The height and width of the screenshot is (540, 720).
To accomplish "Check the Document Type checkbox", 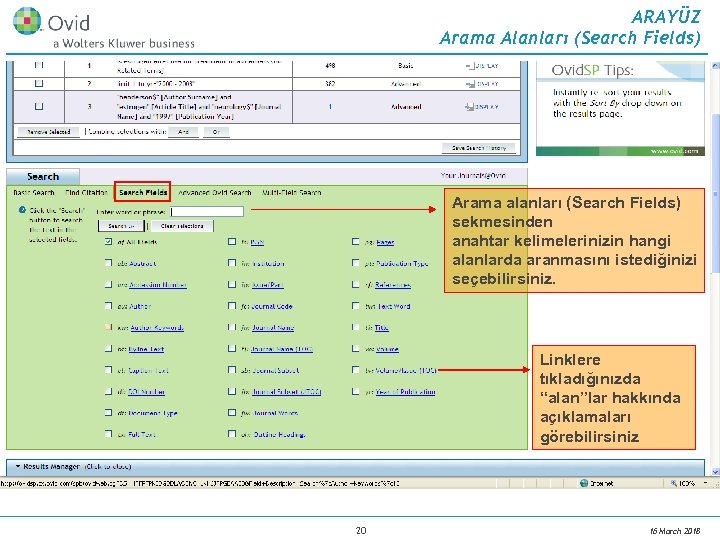I will click(x=108, y=412).
